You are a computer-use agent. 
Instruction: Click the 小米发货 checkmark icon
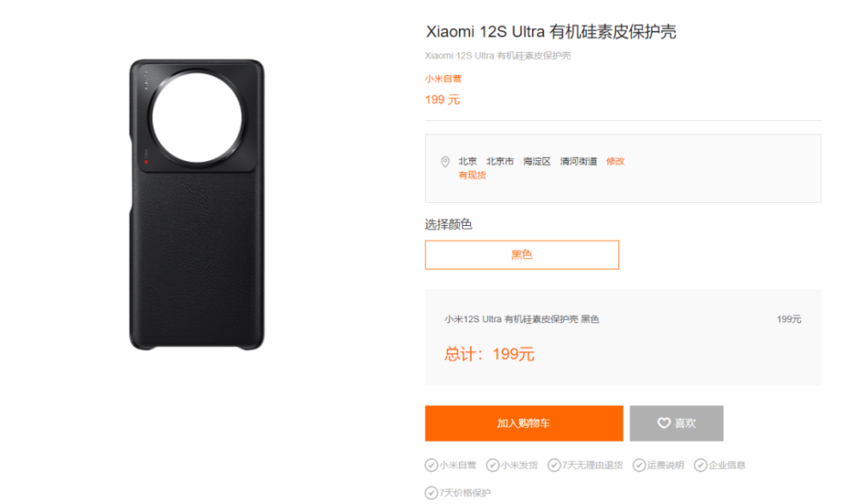(x=492, y=466)
